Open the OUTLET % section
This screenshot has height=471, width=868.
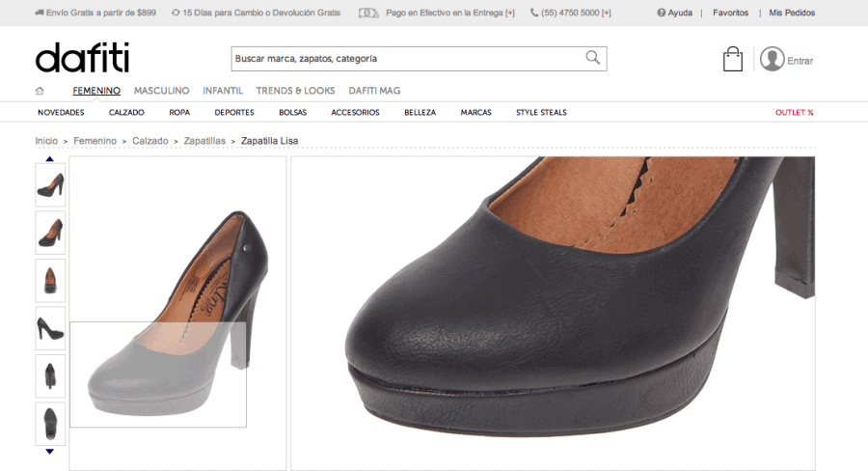click(795, 112)
